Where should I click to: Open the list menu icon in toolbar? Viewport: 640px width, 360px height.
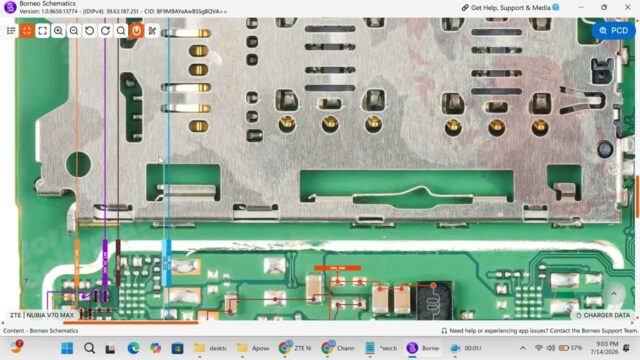point(11,31)
